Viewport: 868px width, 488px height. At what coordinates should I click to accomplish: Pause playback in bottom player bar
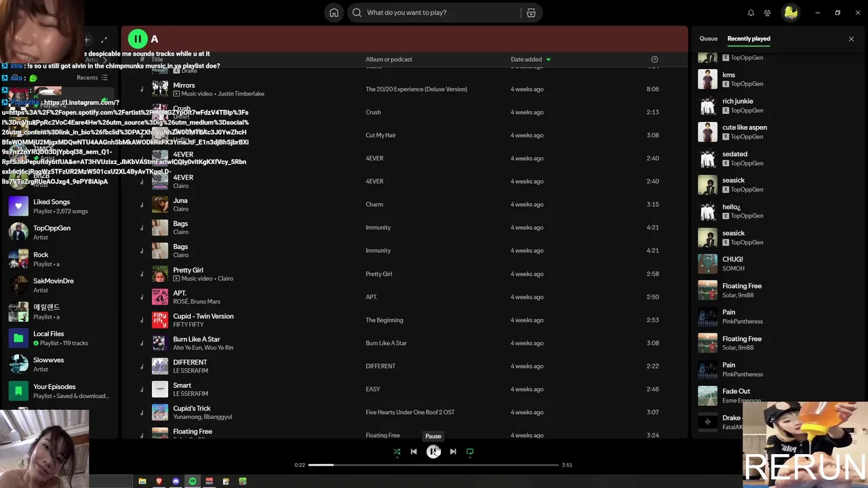point(433,451)
